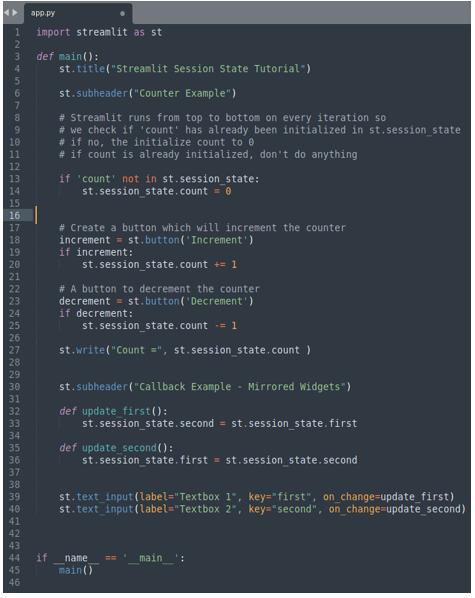Click line number 3 in gutter
This screenshot has height=598, width=475.
(x=17, y=57)
